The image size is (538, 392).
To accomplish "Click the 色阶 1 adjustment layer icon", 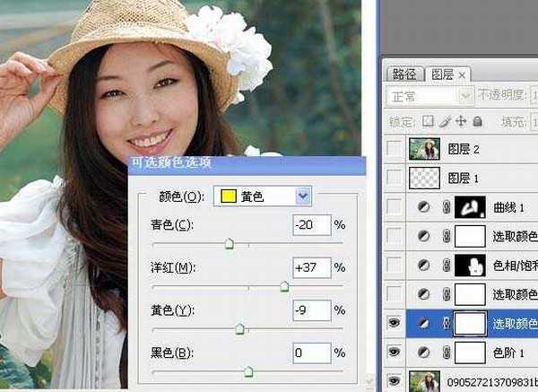I will (x=424, y=353).
